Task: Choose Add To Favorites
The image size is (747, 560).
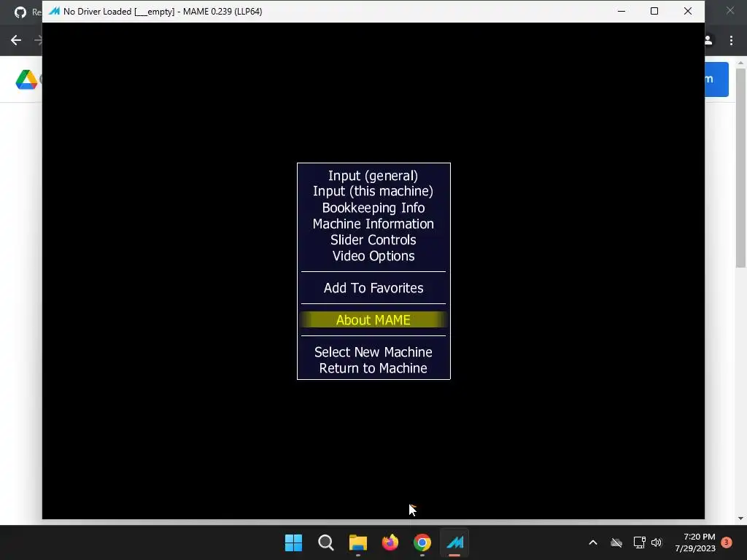Action: pos(373,287)
